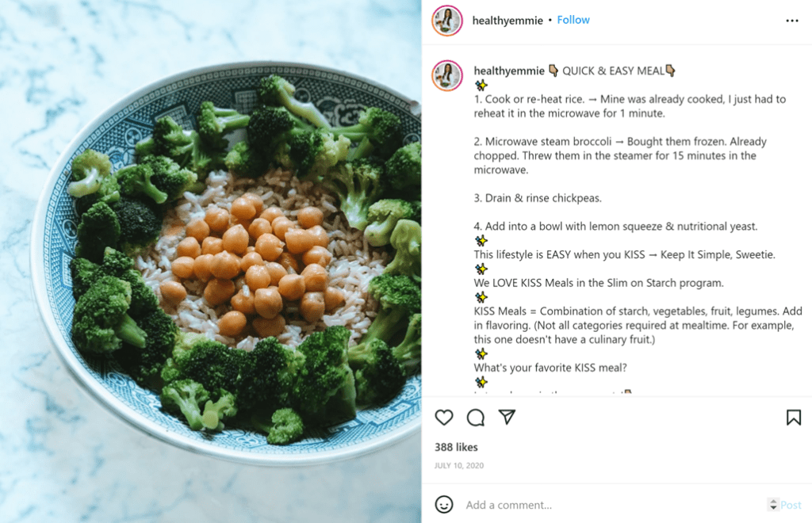
Task: Click the stepper arrows beside Post
Action: point(773,504)
